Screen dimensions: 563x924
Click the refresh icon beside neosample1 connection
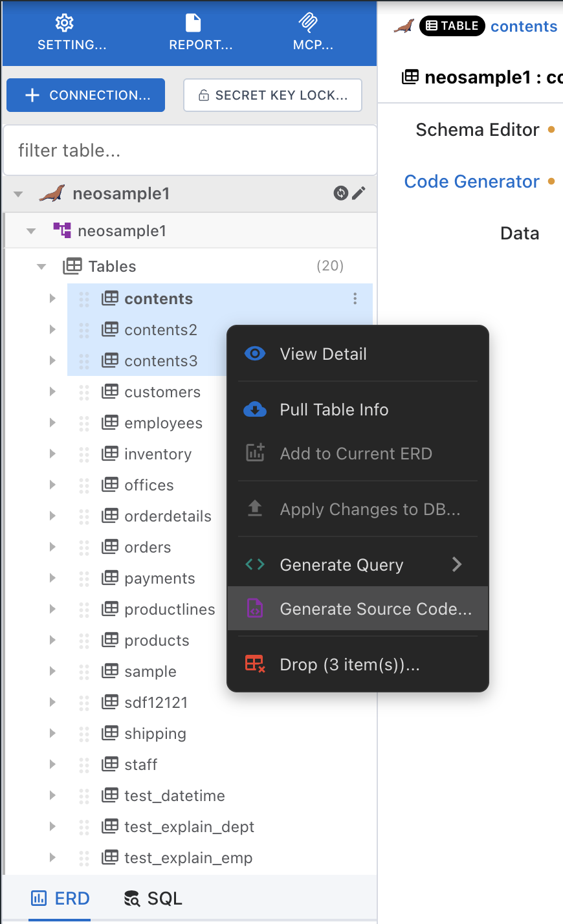click(340, 193)
